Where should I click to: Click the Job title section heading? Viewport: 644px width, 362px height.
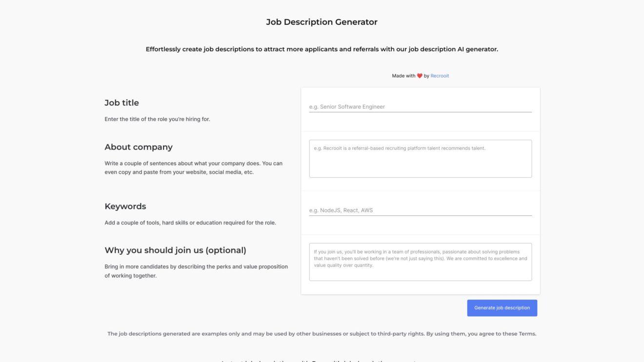(121, 102)
